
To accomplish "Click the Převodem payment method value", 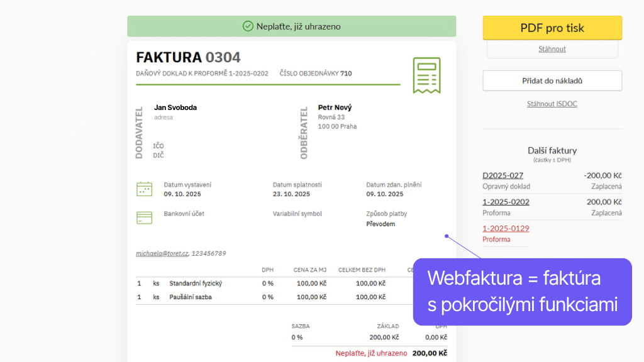I will pos(380,224).
